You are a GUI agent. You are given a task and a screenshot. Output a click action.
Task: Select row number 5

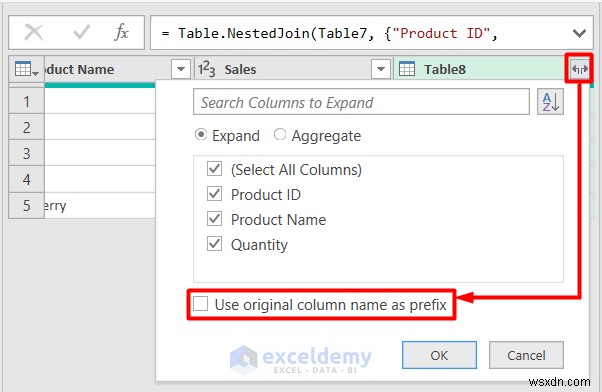click(x=26, y=205)
